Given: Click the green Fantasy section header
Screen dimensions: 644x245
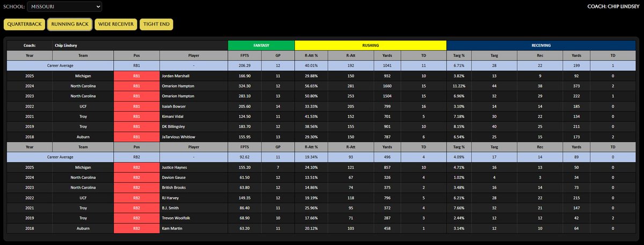Looking at the screenshot, I should pyautogui.click(x=261, y=46).
